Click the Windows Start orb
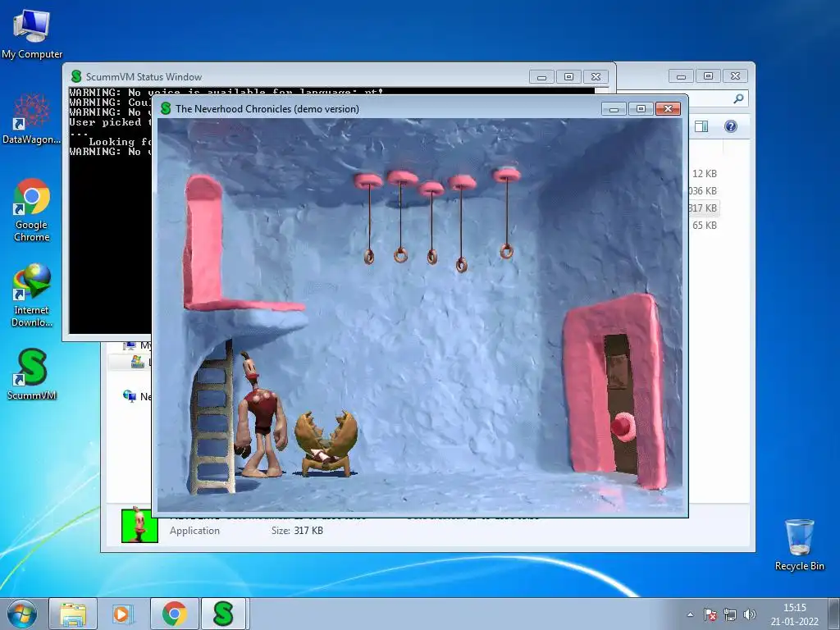 point(22,614)
